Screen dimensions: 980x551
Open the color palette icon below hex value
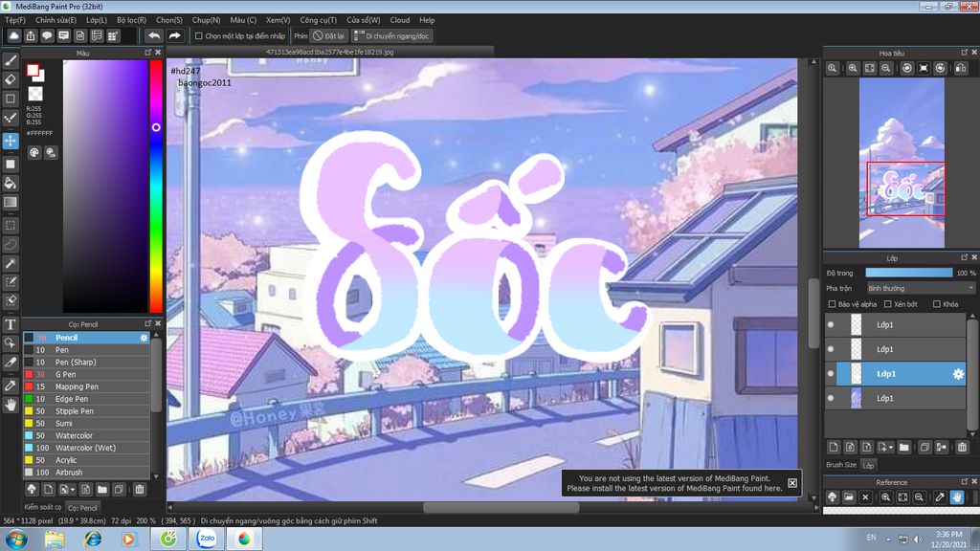click(x=33, y=152)
